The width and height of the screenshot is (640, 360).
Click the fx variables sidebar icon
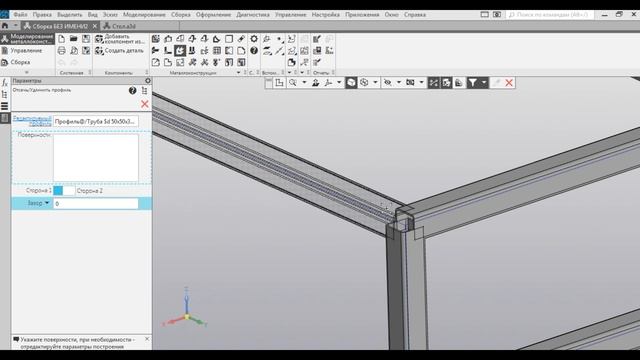[x=4, y=82]
